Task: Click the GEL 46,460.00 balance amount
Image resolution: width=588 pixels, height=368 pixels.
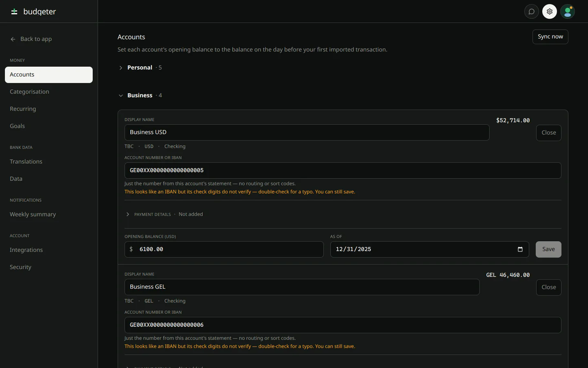Action: 508,275
